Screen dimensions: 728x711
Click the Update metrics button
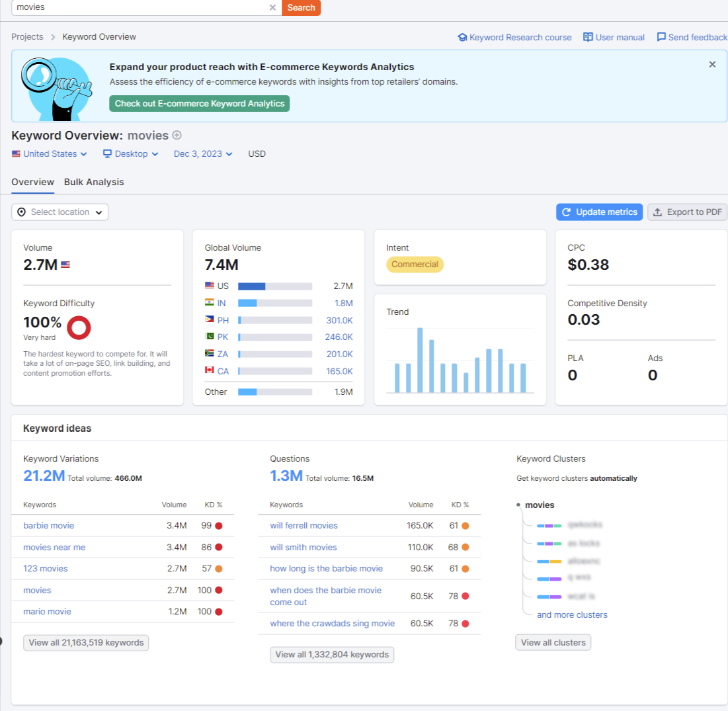coord(599,212)
